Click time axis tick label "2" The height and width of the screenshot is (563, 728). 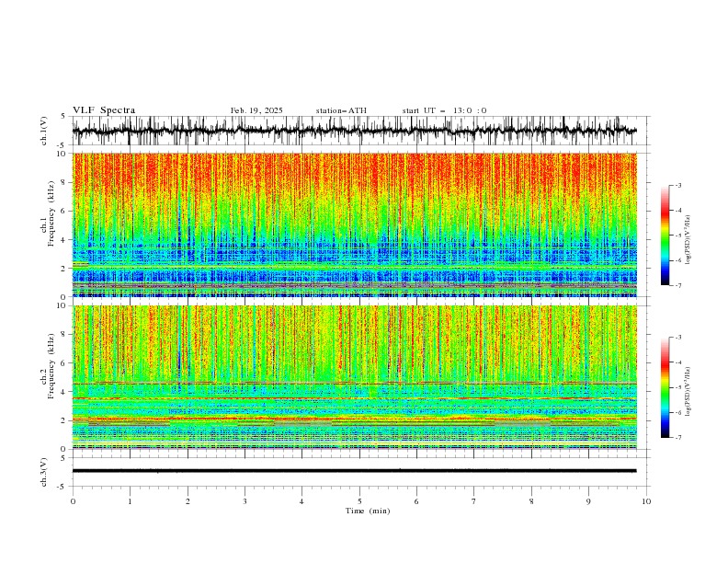[x=188, y=501]
